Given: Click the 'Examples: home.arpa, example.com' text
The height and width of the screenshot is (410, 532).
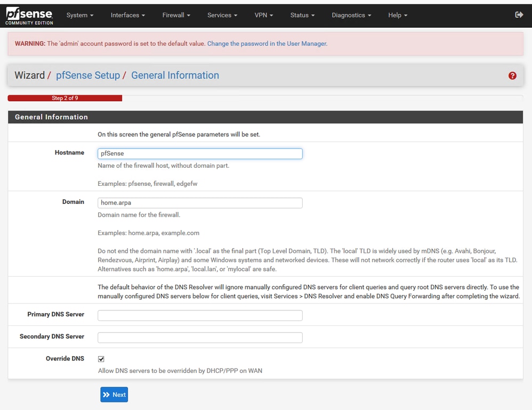Looking at the screenshot, I should [x=149, y=233].
